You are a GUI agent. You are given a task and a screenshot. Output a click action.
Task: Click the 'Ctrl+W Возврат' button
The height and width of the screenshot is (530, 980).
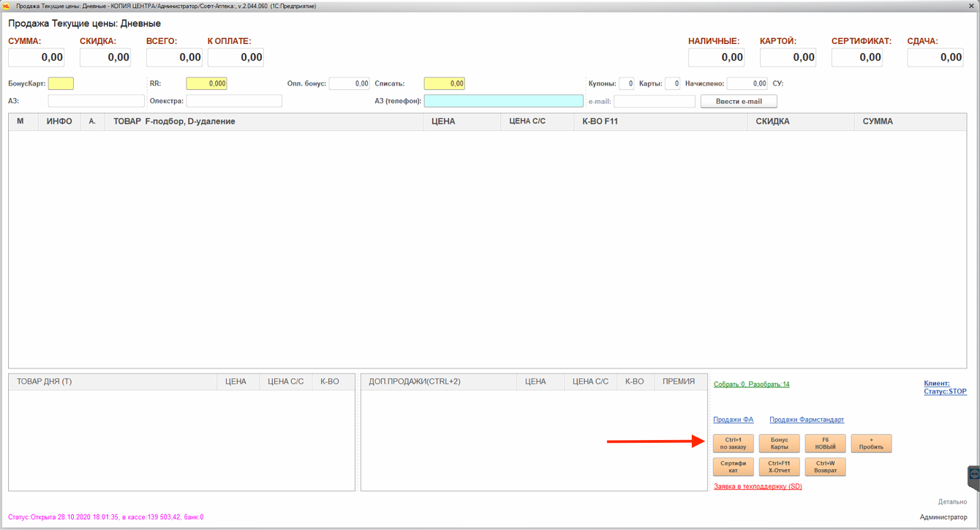tap(825, 467)
